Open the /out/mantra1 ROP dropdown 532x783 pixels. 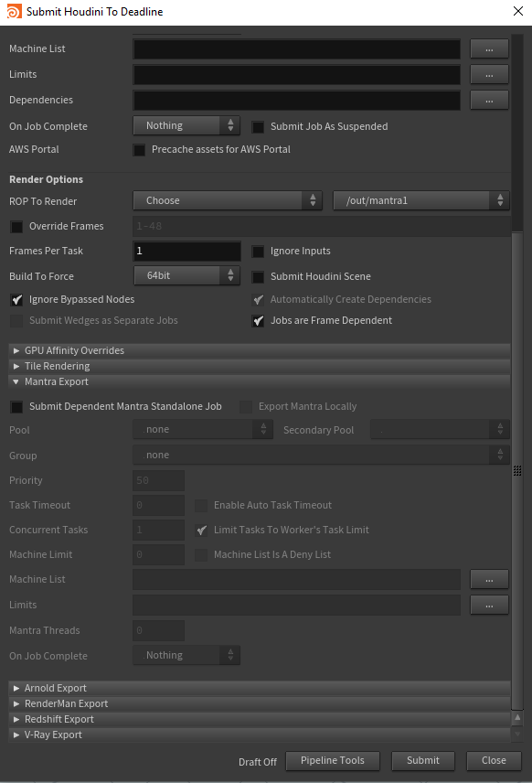click(421, 200)
